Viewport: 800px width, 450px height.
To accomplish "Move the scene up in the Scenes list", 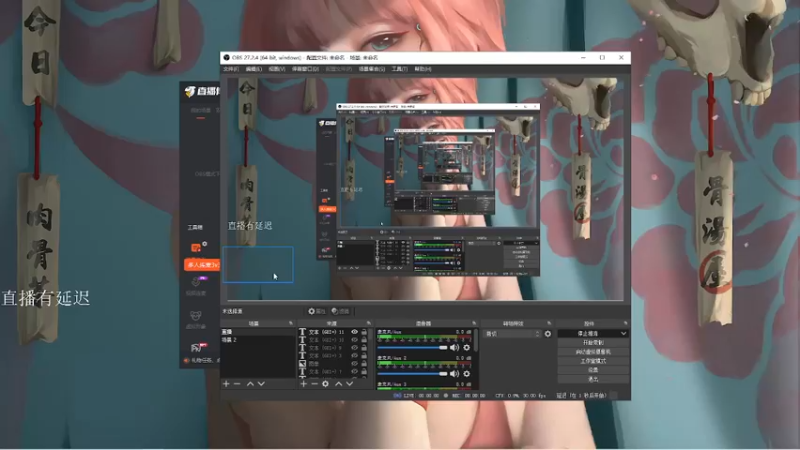I will pyautogui.click(x=250, y=384).
